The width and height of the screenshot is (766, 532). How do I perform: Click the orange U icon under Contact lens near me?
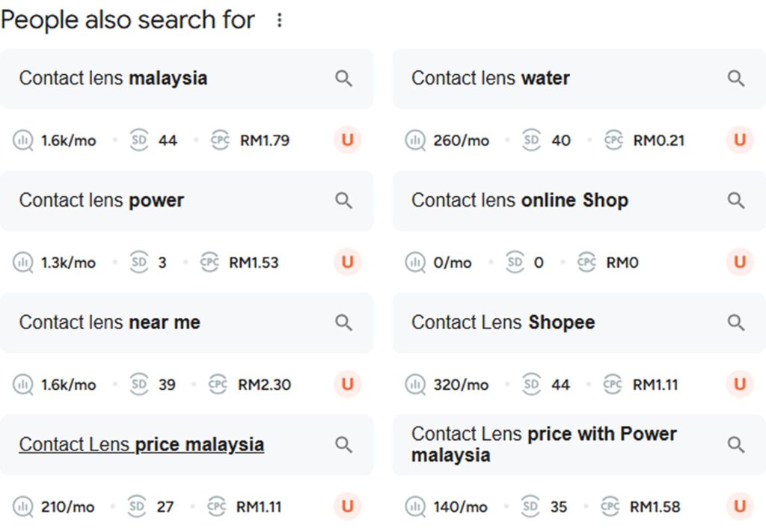(x=347, y=385)
